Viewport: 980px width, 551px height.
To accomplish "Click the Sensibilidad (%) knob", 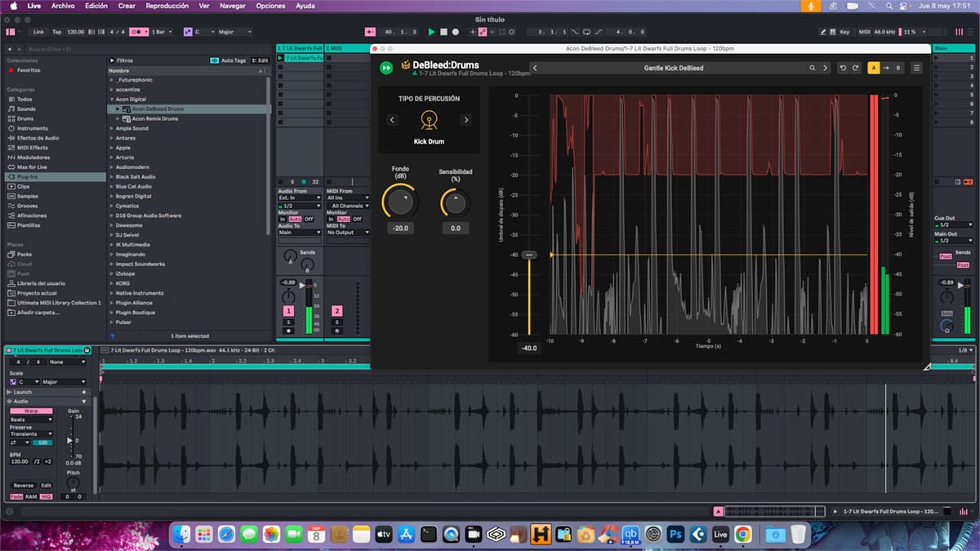I will click(x=455, y=202).
